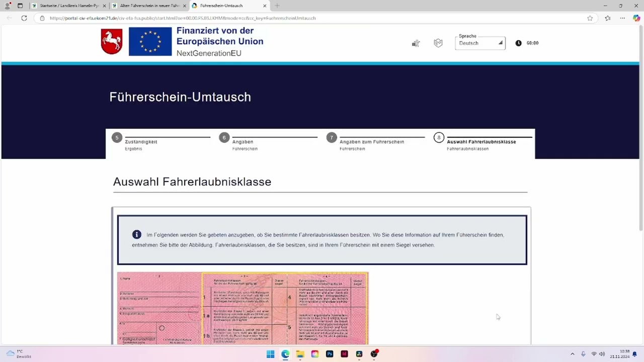
Task: Click the NextGenerationEU label
Action: (209, 53)
